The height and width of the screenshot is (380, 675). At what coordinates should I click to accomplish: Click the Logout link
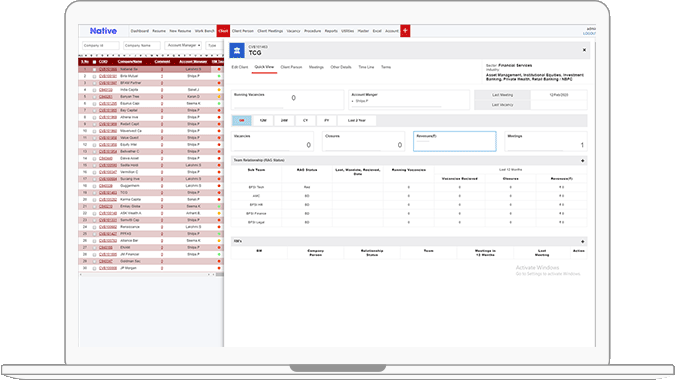coord(589,34)
